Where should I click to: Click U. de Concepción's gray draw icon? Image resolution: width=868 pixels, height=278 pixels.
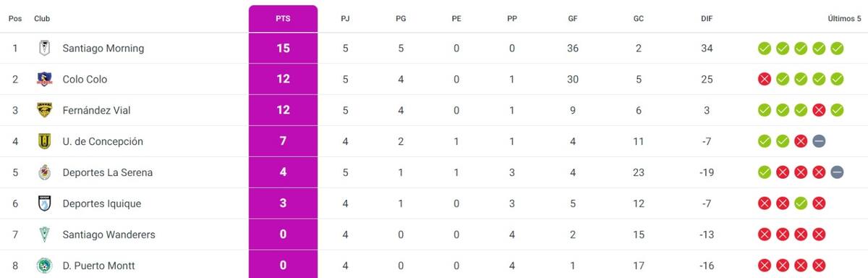(x=819, y=142)
